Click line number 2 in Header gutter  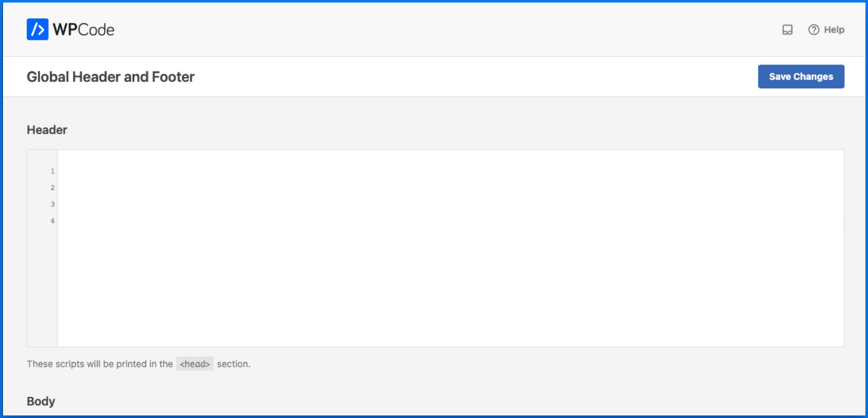tap(53, 188)
